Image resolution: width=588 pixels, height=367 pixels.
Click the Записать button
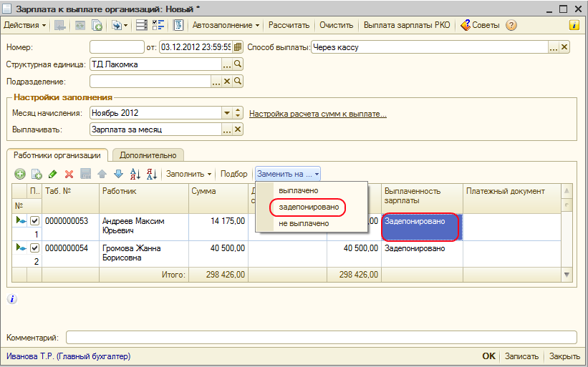(x=521, y=356)
